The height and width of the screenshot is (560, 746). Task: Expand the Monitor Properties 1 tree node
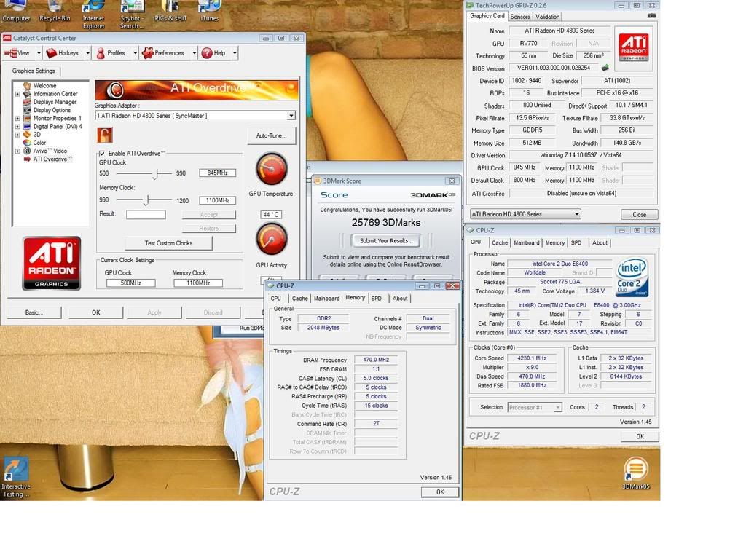click(17, 119)
